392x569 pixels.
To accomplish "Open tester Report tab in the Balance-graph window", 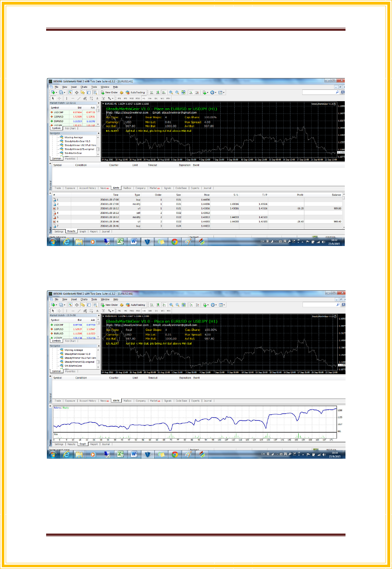I will click(94, 444).
